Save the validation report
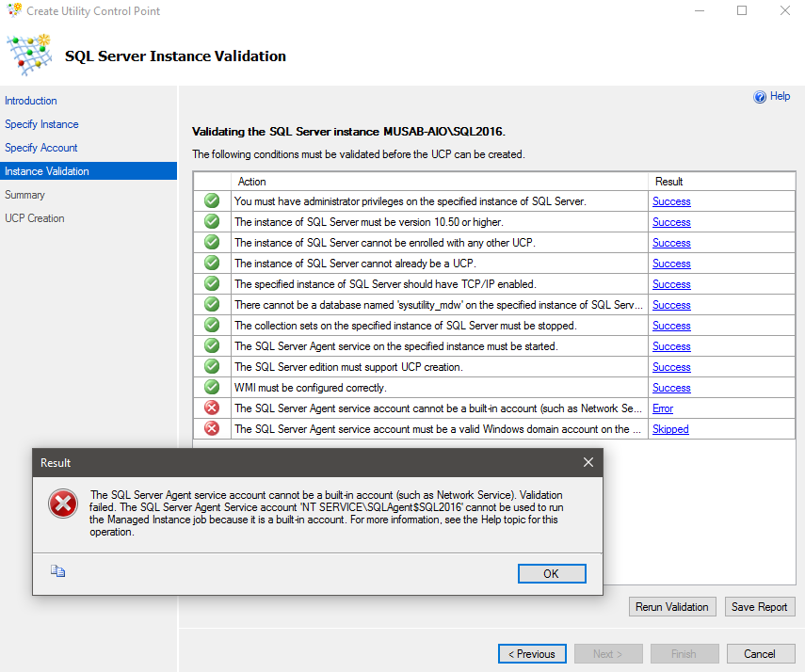This screenshot has width=805, height=672. click(759, 607)
